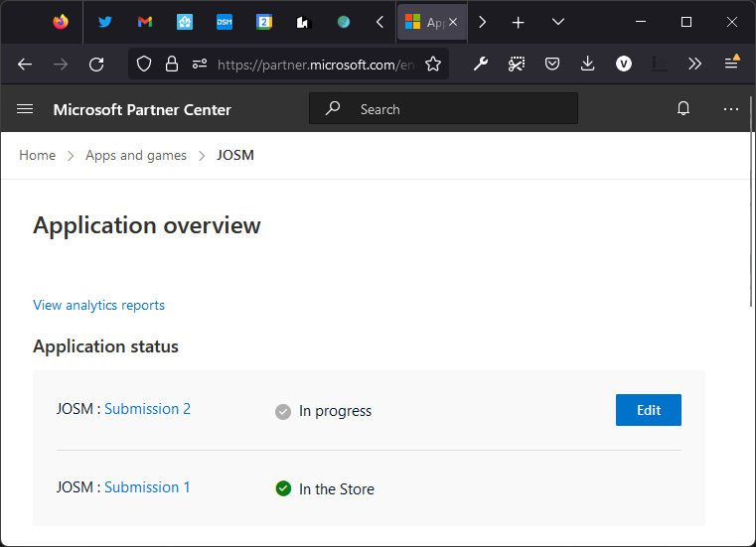
Task: Click the Save to Pocket icon
Action: [x=552, y=64]
